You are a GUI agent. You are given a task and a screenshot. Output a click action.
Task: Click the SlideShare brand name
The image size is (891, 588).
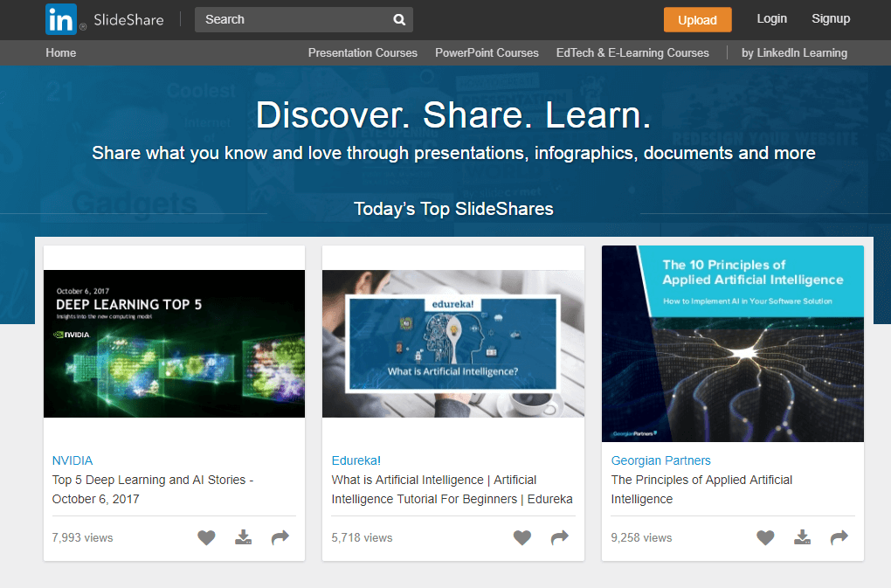click(x=128, y=20)
